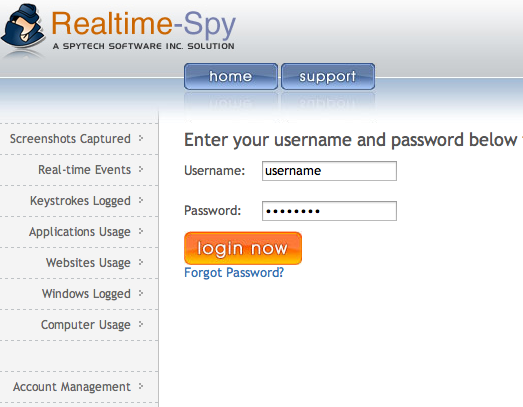The image size is (523, 407).
Task: Click the arrow beside Windows Logged
Action: (x=141, y=293)
